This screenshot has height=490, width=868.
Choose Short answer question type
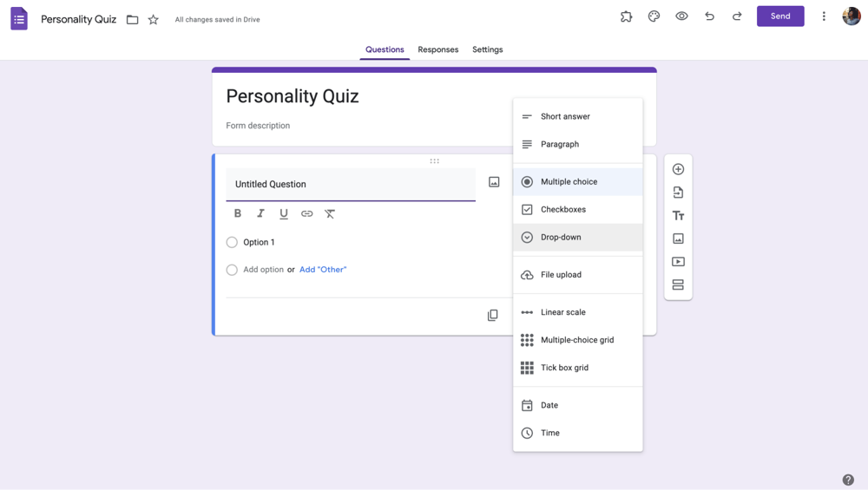pyautogui.click(x=578, y=117)
